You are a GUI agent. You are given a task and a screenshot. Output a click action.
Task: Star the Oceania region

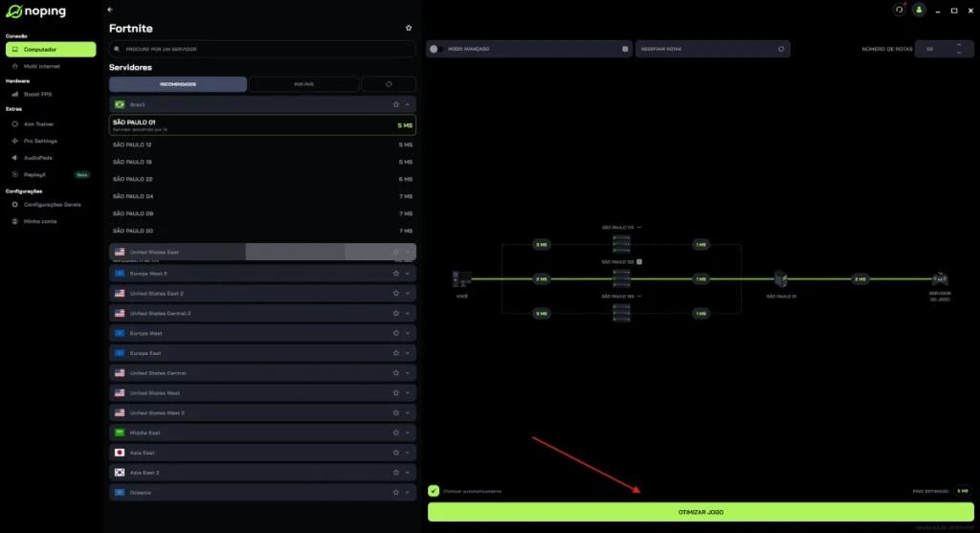(395, 493)
